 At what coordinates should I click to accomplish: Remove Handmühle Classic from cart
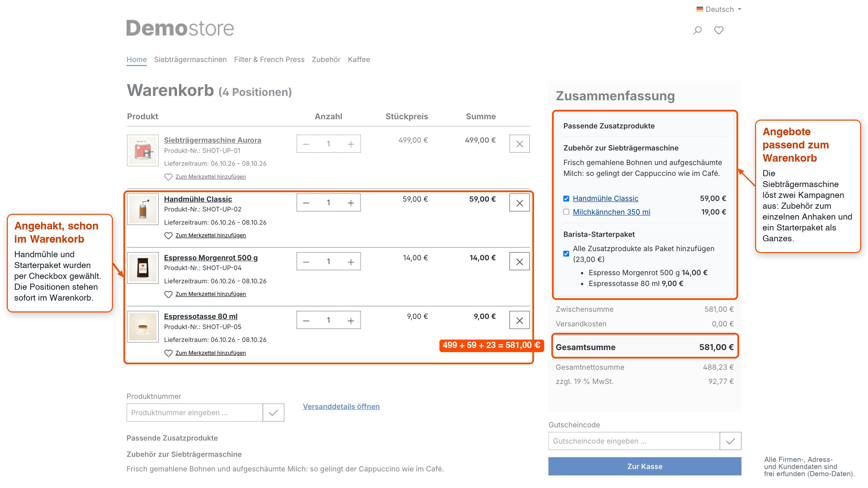519,203
